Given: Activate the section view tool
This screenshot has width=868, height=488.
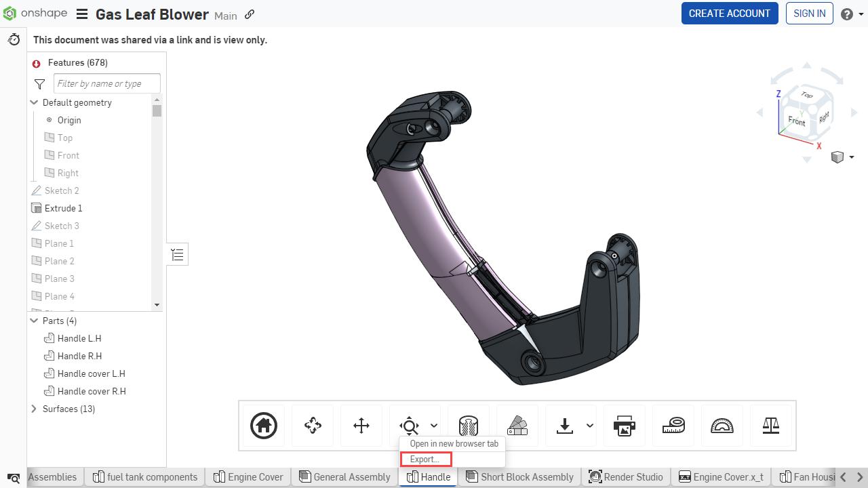Looking at the screenshot, I should pos(469,426).
